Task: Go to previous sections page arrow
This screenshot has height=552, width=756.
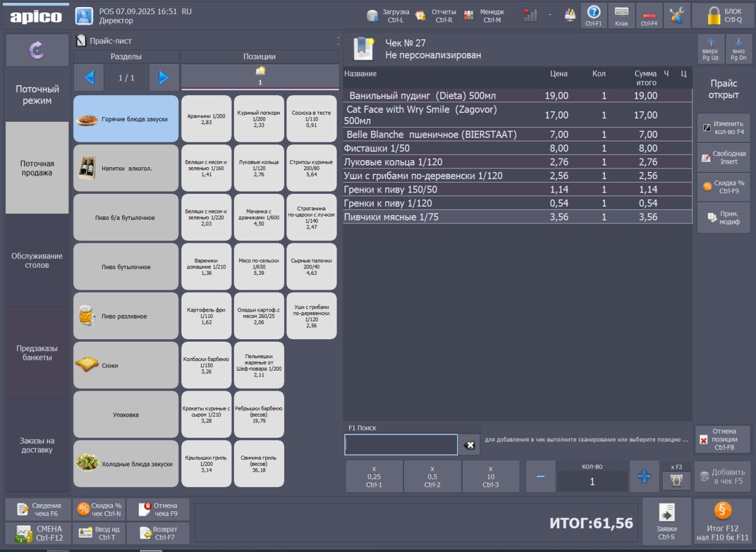Action: (89, 77)
